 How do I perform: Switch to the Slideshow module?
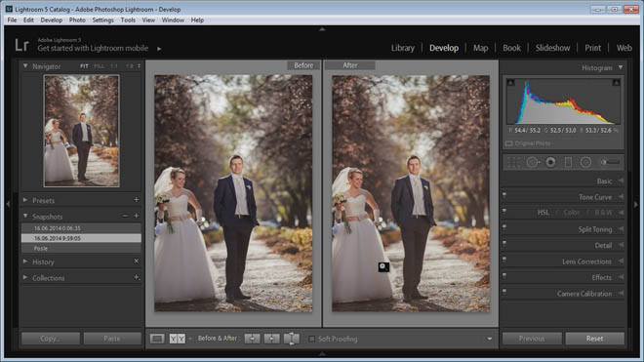point(552,48)
